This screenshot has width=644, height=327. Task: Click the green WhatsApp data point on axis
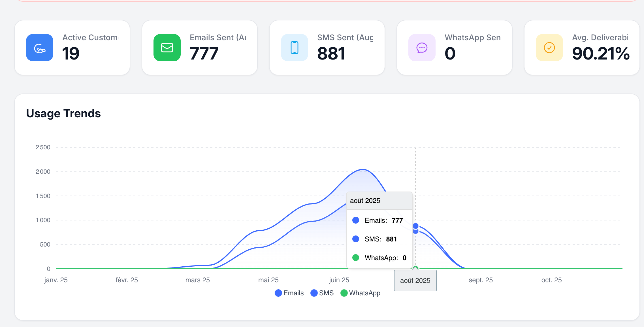(x=415, y=268)
